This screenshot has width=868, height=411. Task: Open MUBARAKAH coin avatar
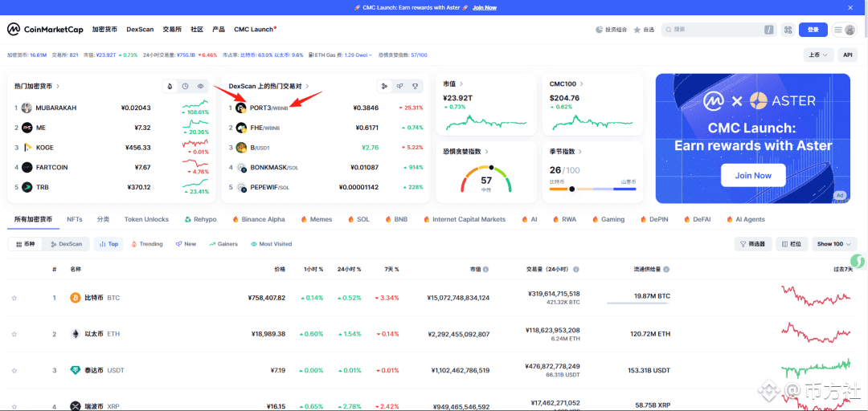point(27,108)
